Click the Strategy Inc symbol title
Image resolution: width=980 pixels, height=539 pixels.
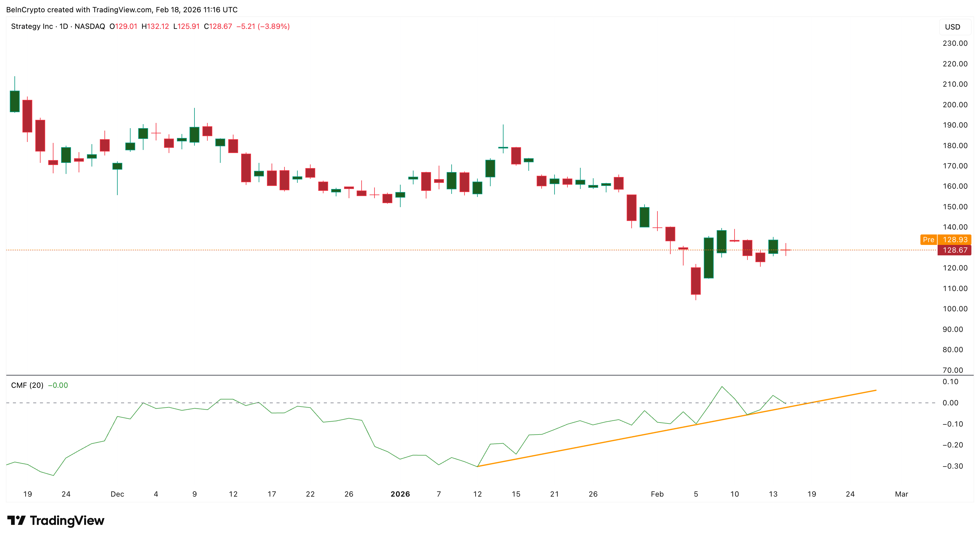point(32,26)
